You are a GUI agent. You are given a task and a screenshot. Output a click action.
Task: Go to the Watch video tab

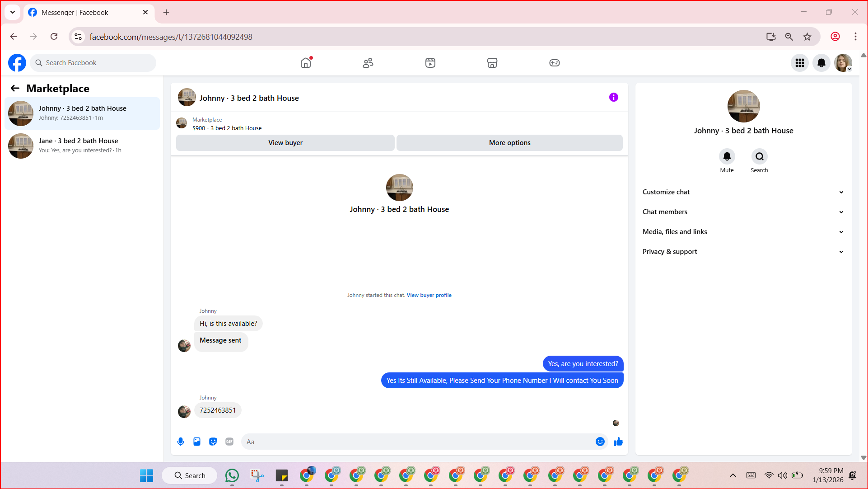click(430, 63)
